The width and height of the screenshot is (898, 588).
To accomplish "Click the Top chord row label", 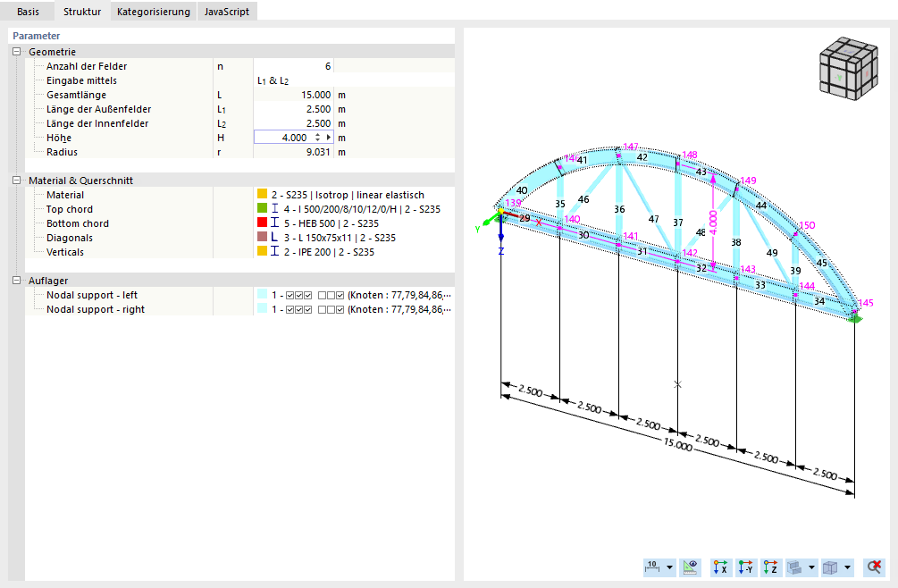I will [70, 209].
